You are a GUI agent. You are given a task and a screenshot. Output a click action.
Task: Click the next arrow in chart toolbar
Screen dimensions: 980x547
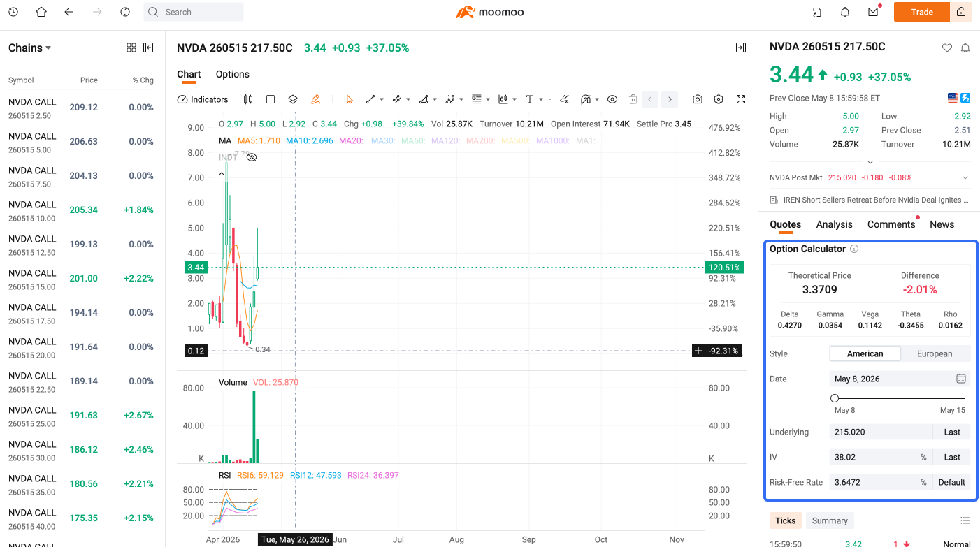click(x=670, y=99)
